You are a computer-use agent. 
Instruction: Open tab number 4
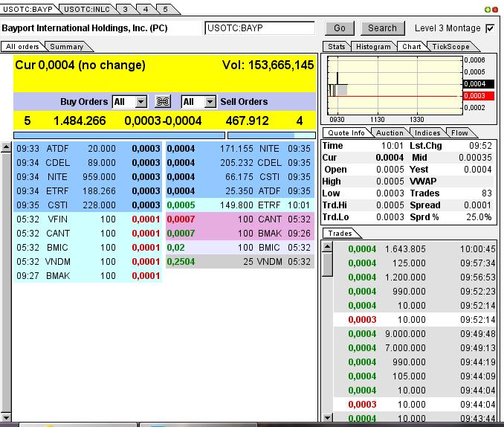tap(146, 10)
